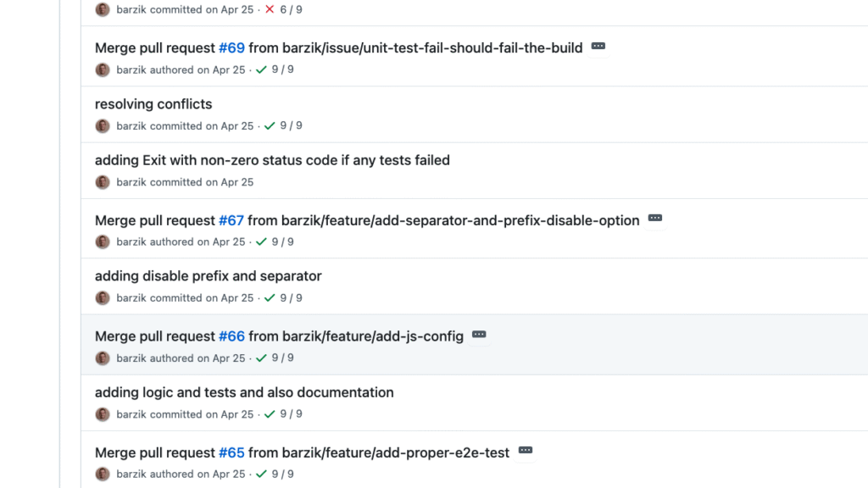Click barzik's avatar on merge #69 commit
This screenshot has height=488, width=868.
[102, 69]
